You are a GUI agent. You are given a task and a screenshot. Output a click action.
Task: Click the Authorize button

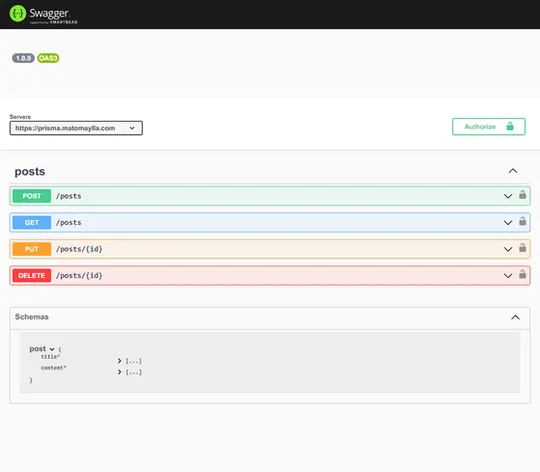(x=488, y=127)
